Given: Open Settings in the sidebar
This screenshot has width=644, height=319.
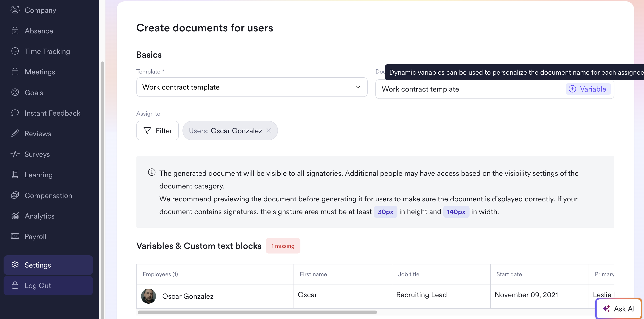Looking at the screenshot, I should (48, 265).
